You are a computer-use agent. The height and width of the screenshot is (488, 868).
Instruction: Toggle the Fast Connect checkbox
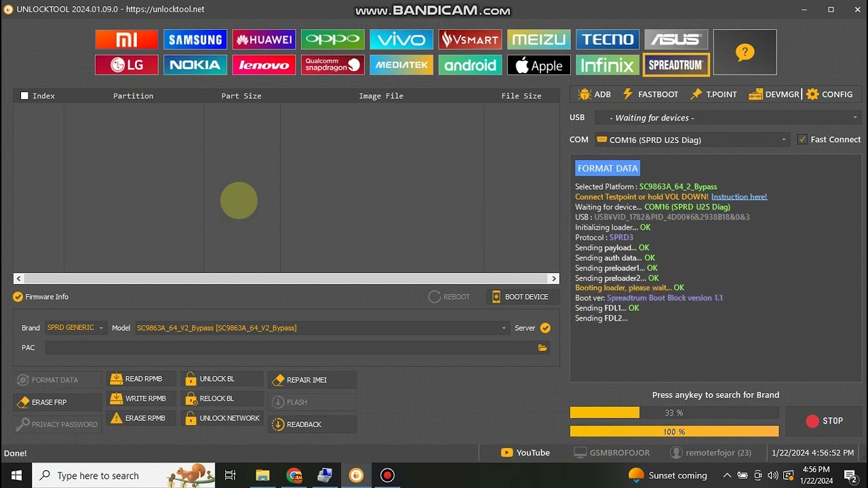click(x=803, y=140)
